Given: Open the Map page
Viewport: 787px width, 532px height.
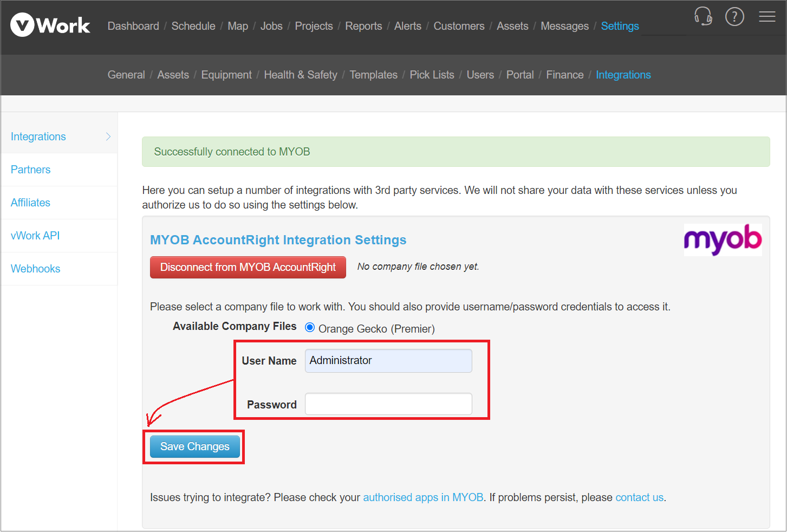Looking at the screenshot, I should (238, 26).
